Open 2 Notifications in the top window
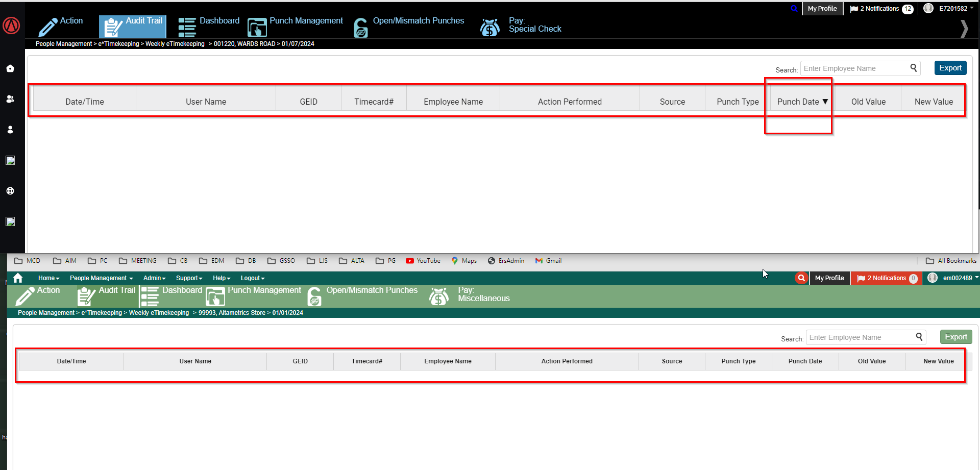Image resolution: width=980 pixels, height=470 pixels. 881,9
